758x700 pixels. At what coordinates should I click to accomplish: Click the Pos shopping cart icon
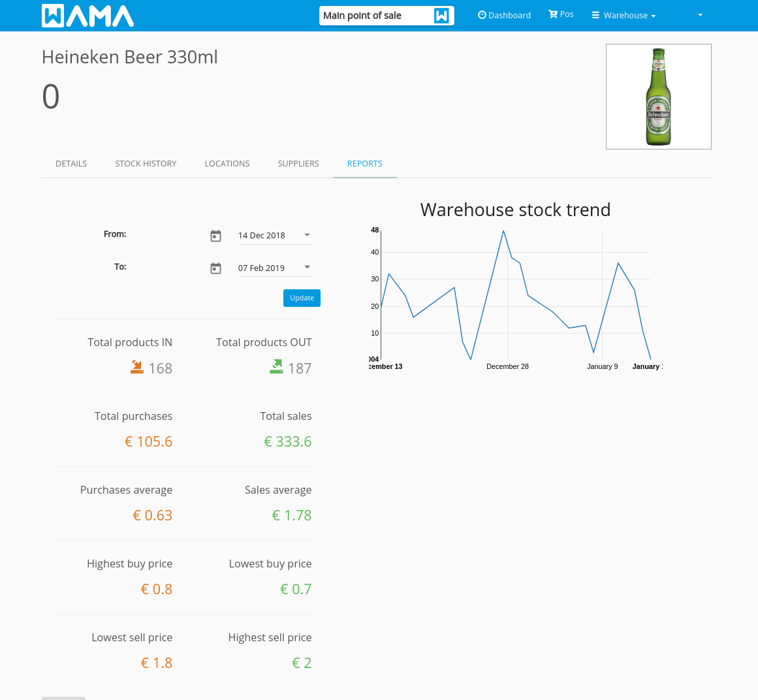pyautogui.click(x=553, y=14)
